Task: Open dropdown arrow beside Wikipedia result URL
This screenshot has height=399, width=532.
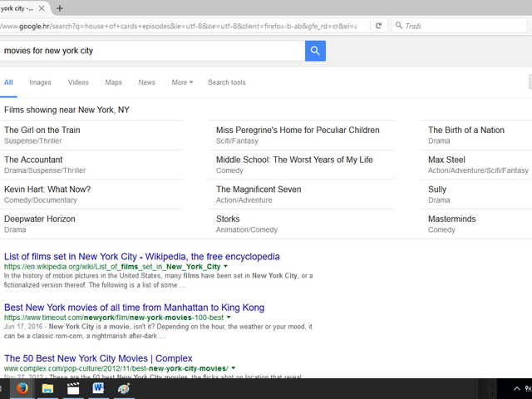Action: tap(225, 267)
